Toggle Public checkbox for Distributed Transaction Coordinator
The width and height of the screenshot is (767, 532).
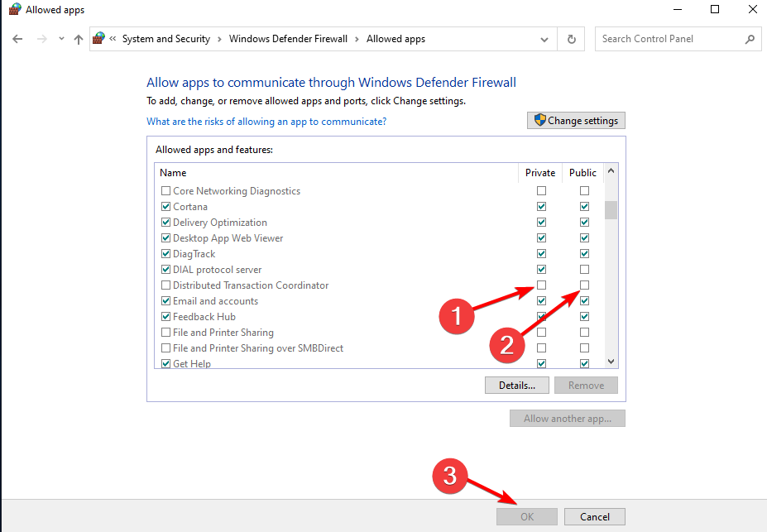tap(584, 285)
